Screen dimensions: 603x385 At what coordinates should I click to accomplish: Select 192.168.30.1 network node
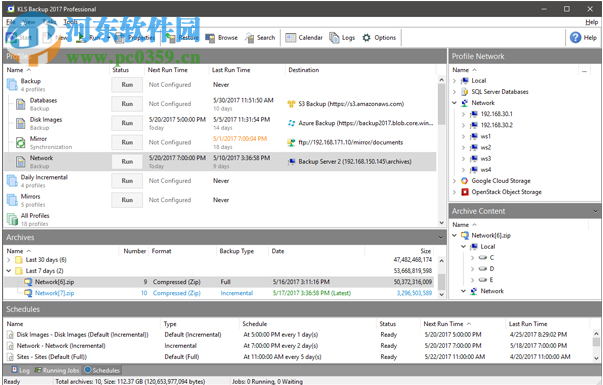point(496,114)
